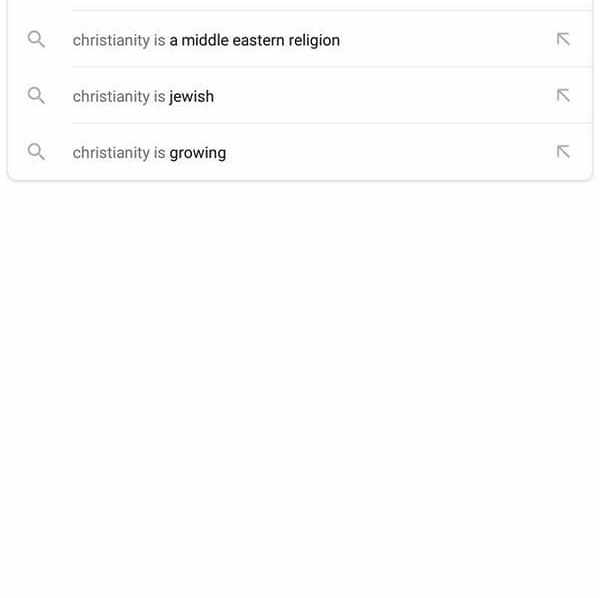The width and height of the screenshot is (600, 598).
Task: Click the bold word "middle" in first suggestion
Action: point(204,40)
